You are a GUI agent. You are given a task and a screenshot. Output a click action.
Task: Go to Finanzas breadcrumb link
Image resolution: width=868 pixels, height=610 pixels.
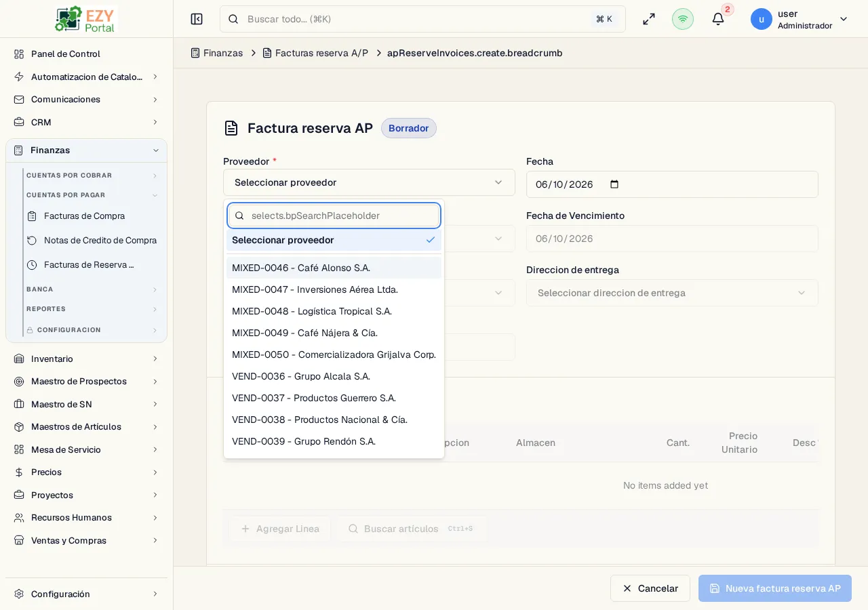(x=216, y=53)
